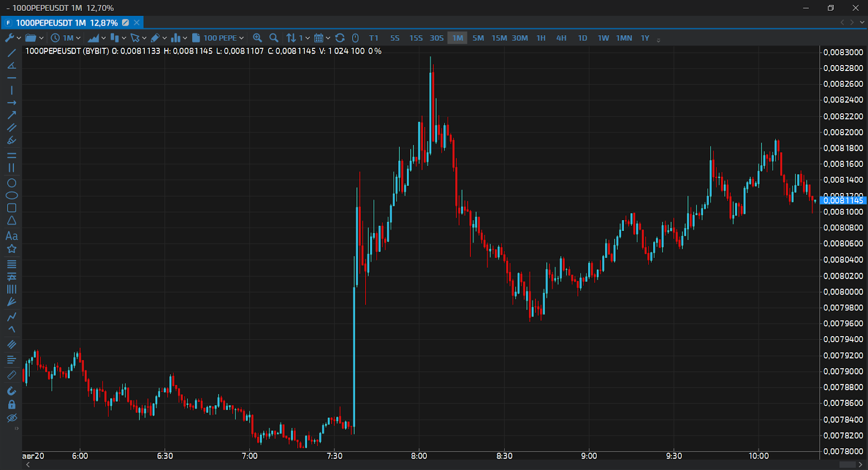
Task: Set timeframe to 15M
Action: [499, 38]
